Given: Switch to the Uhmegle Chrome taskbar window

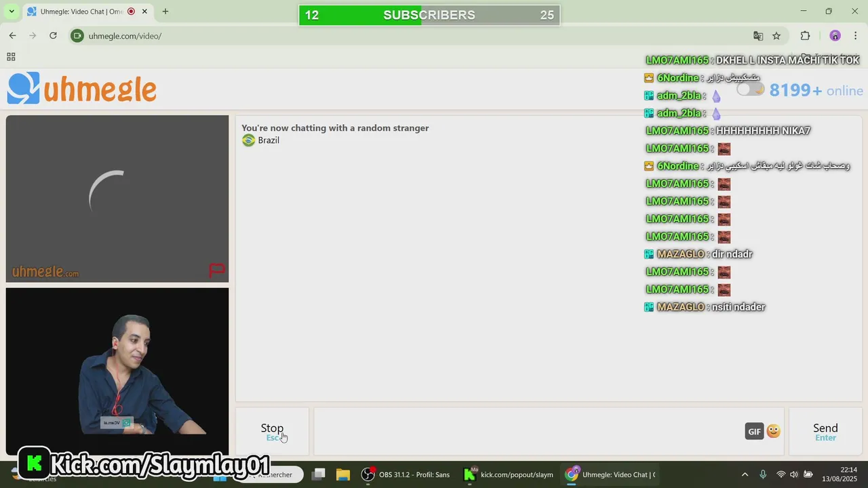Looking at the screenshot, I should click(x=610, y=474).
